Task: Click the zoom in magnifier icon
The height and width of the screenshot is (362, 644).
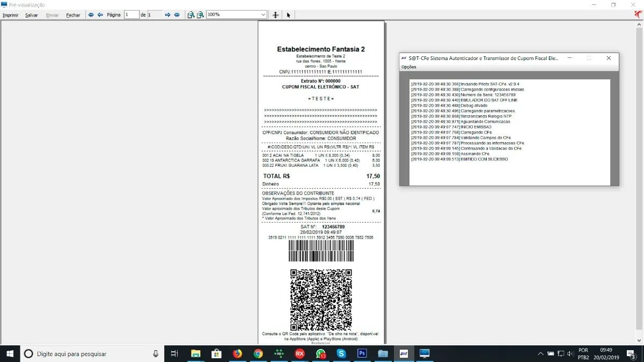Action: click(x=200, y=15)
